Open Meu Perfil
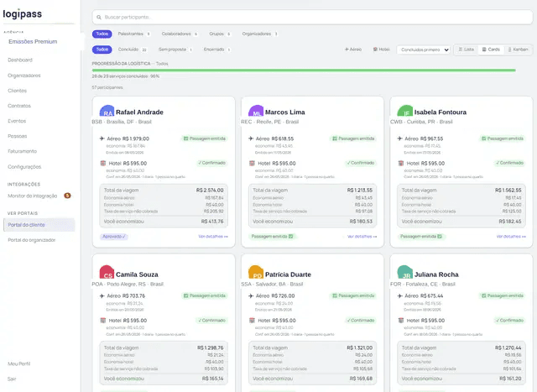The image size is (537, 392). click(x=18, y=363)
